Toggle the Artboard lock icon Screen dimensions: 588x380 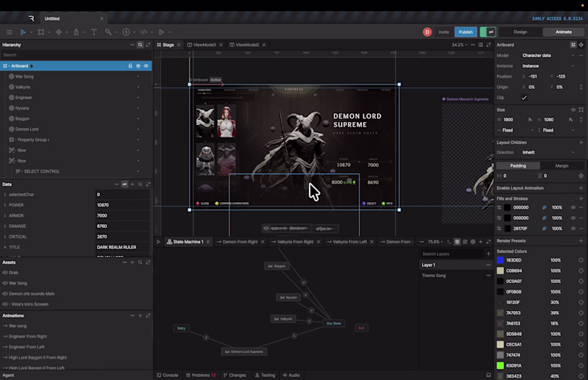(x=130, y=65)
